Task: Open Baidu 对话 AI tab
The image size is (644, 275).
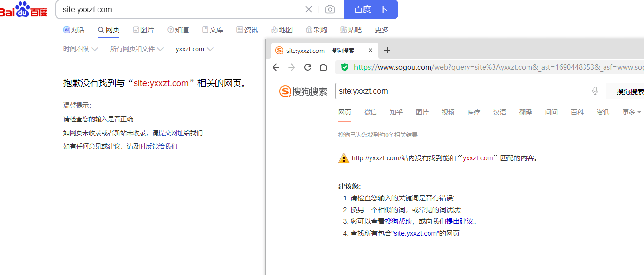Action: [x=74, y=30]
